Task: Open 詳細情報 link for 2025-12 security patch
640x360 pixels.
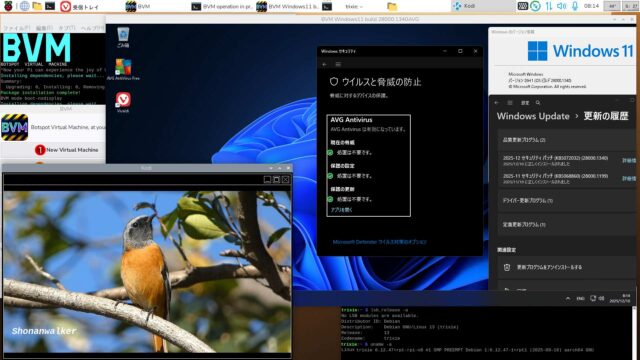Action: 629,160
